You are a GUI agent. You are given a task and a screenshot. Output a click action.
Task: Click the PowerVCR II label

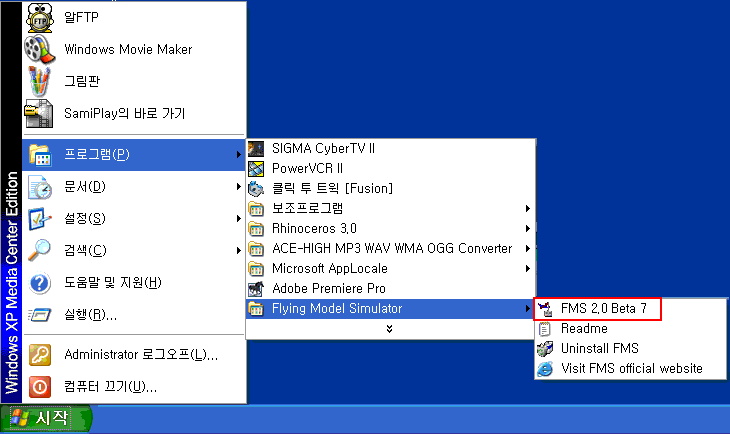point(307,169)
